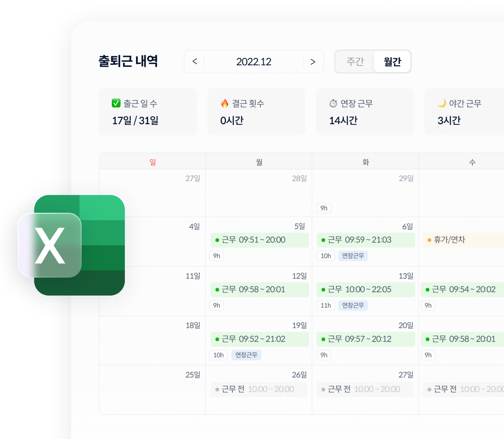
Task: Open 근무 09:52 ~ 21:02 entry on 19일
Action: coord(260,339)
